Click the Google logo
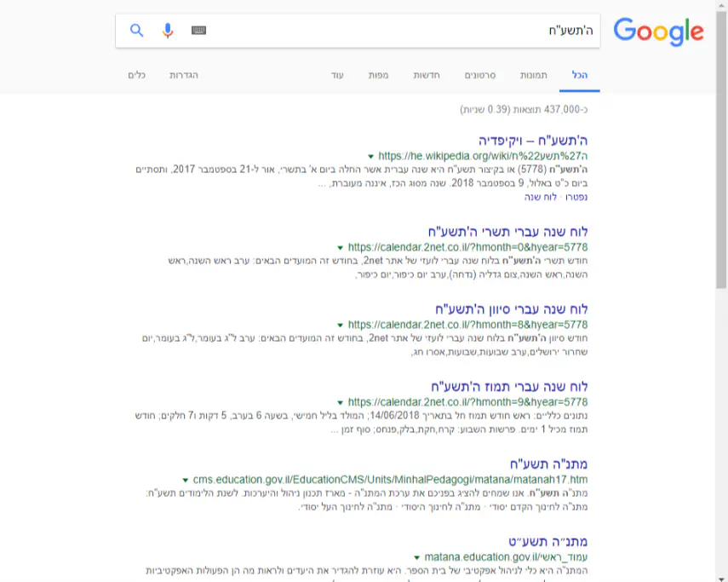The height and width of the screenshot is (582, 728). [x=658, y=32]
